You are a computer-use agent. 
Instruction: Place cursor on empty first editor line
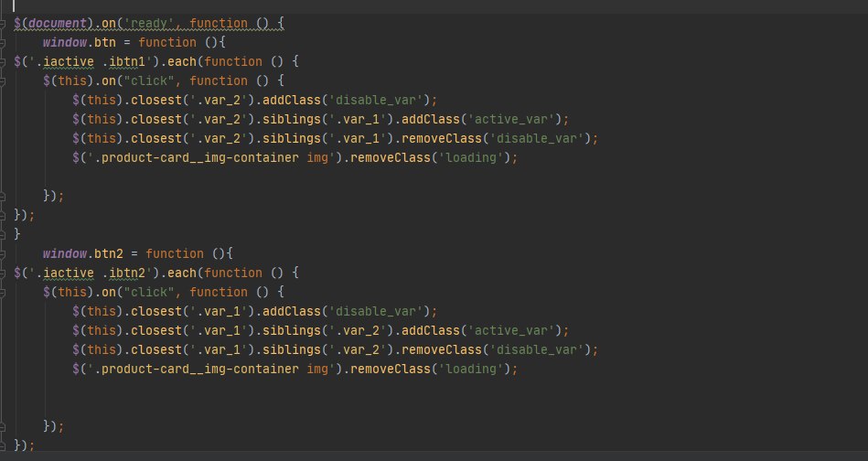click(x=434, y=6)
